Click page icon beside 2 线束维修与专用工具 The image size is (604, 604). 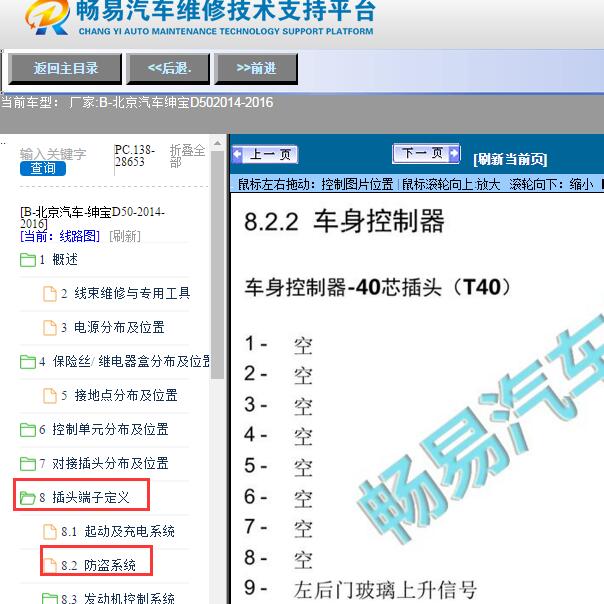[x=50, y=294]
